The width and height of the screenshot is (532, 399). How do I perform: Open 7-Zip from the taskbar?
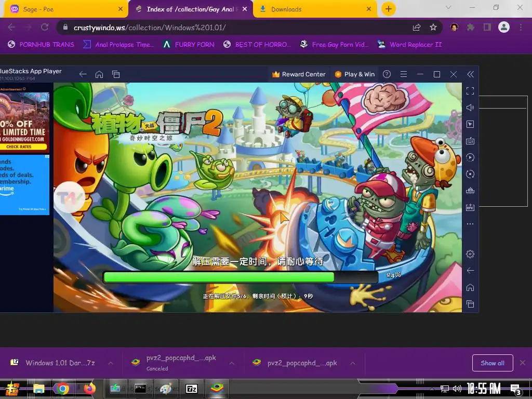pos(191,389)
